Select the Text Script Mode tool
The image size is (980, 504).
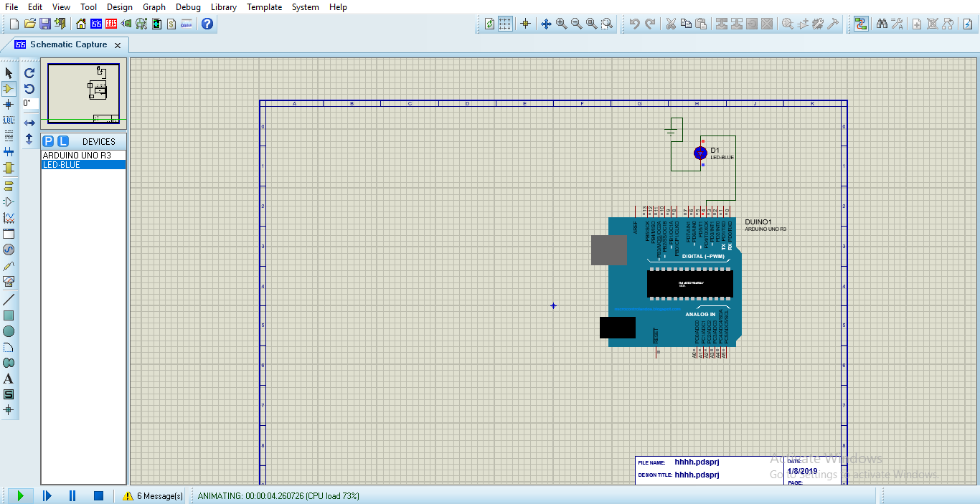tap(9, 136)
